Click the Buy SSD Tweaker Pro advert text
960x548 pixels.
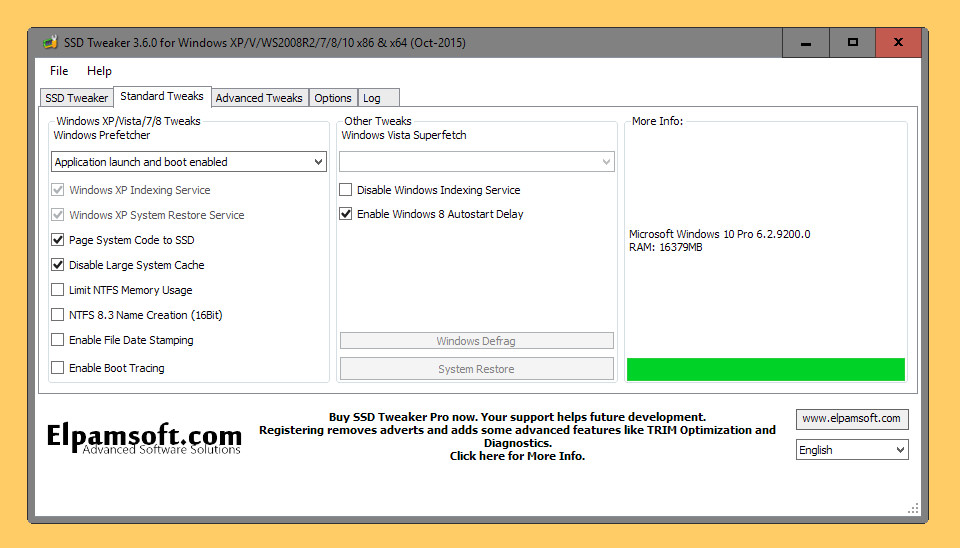point(517,437)
